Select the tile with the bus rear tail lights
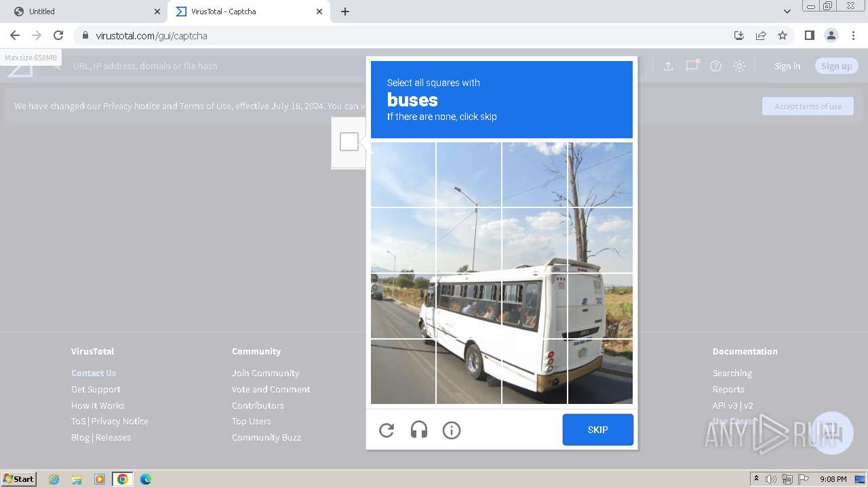868x488 pixels. tap(534, 371)
